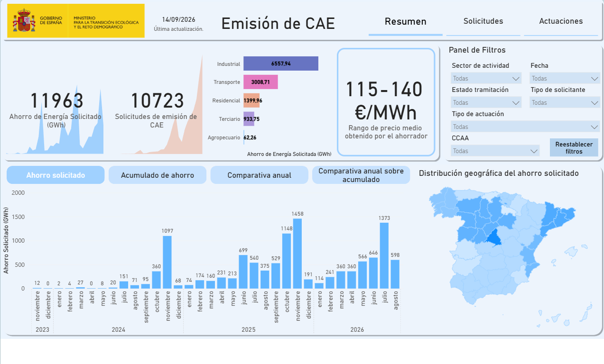Expand the Tipo de solicitante dropdown
The image size is (604, 364).
click(565, 102)
